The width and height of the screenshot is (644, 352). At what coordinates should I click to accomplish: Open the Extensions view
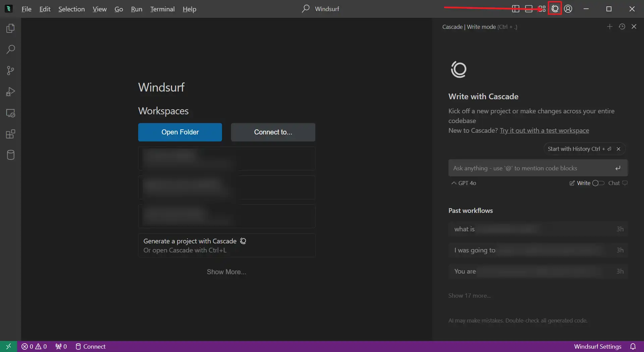[x=10, y=134]
